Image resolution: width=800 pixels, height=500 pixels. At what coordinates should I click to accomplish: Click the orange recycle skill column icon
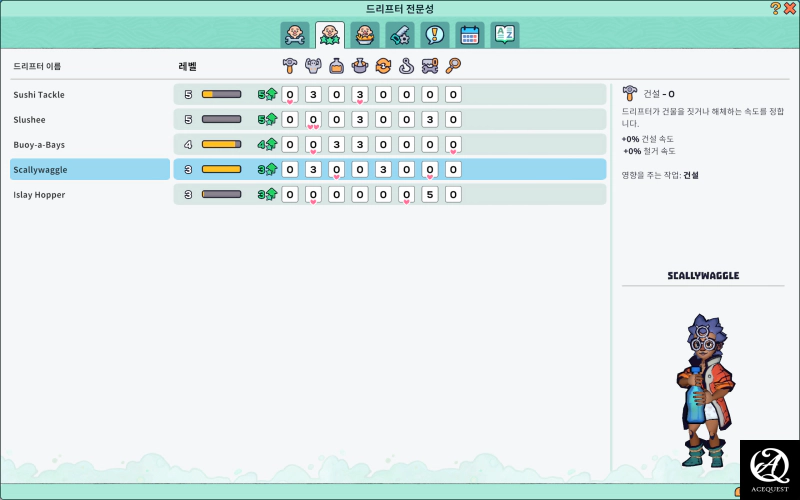click(383, 66)
